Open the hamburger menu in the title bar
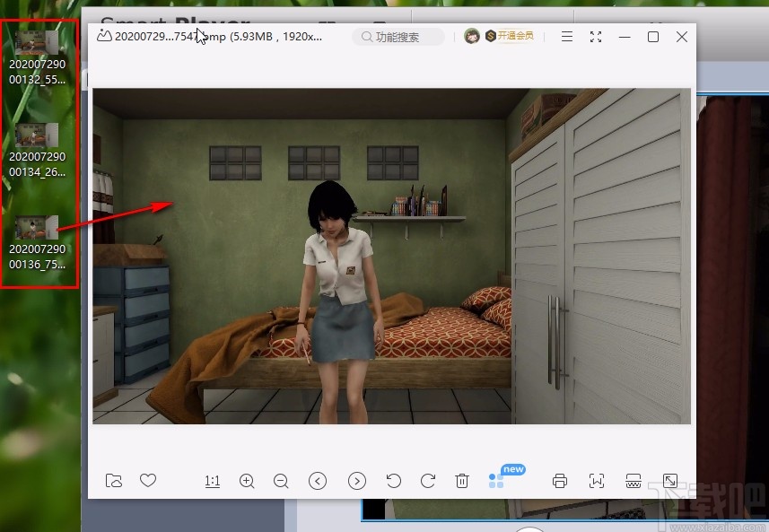 (x=567, y=36)
